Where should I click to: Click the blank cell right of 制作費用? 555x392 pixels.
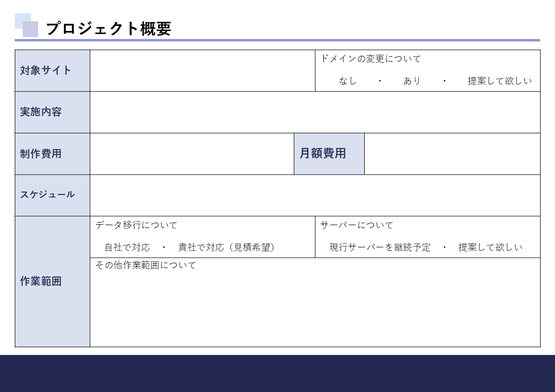point(192,154)
